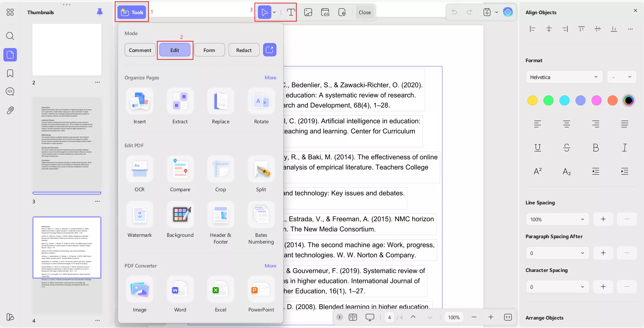Select the text edit tool
644x328 pixels.
point(291,12)
